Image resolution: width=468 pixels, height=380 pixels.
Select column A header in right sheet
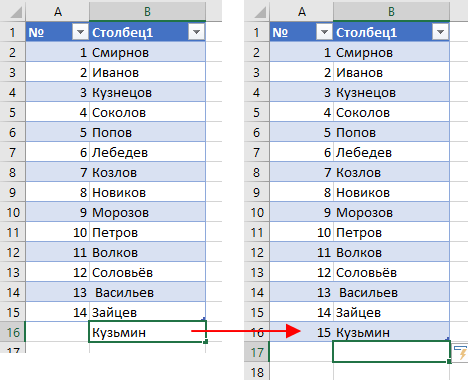point(301,12)
